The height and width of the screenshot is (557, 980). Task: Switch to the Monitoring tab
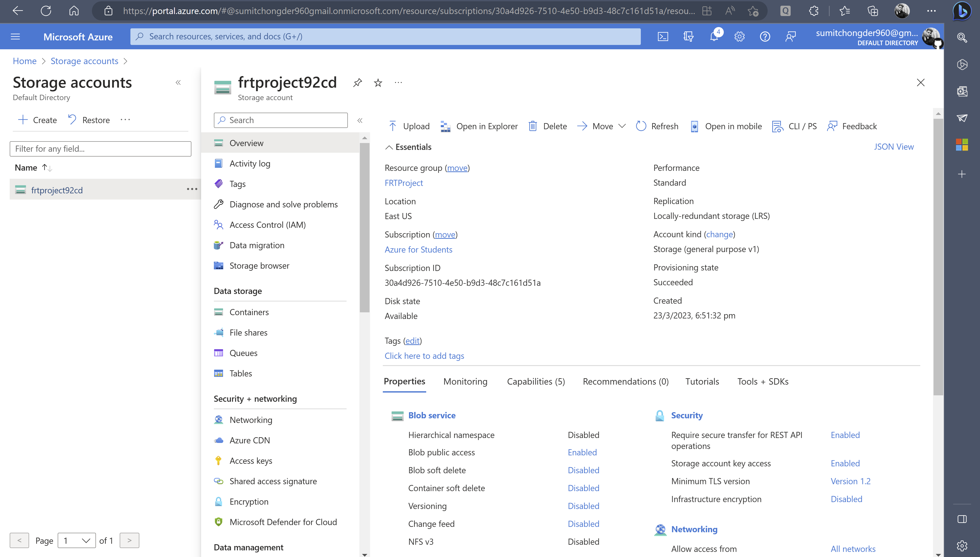point(465,381)
